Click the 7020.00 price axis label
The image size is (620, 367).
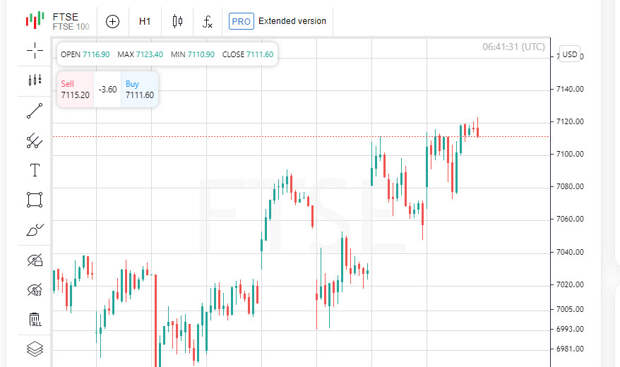(x=570, y=285)
